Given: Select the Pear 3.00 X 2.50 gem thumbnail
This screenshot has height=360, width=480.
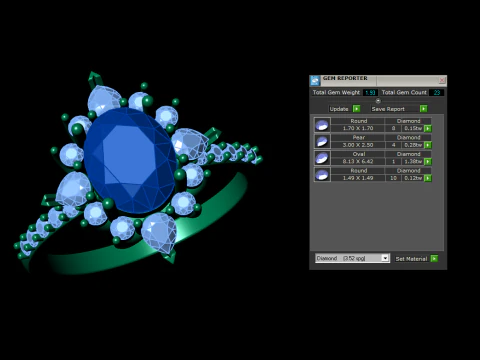Looking at the screenshot, I should (x=322, y=141).
